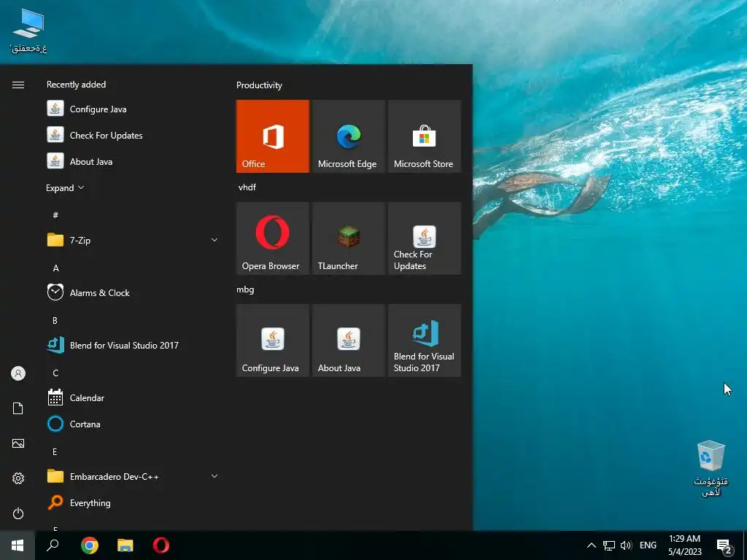The height and width of the screenshot is (560, 747).
Task: Launch Google Chrome from taskbar
Action: pyautogui.click(x=90, y=545)
